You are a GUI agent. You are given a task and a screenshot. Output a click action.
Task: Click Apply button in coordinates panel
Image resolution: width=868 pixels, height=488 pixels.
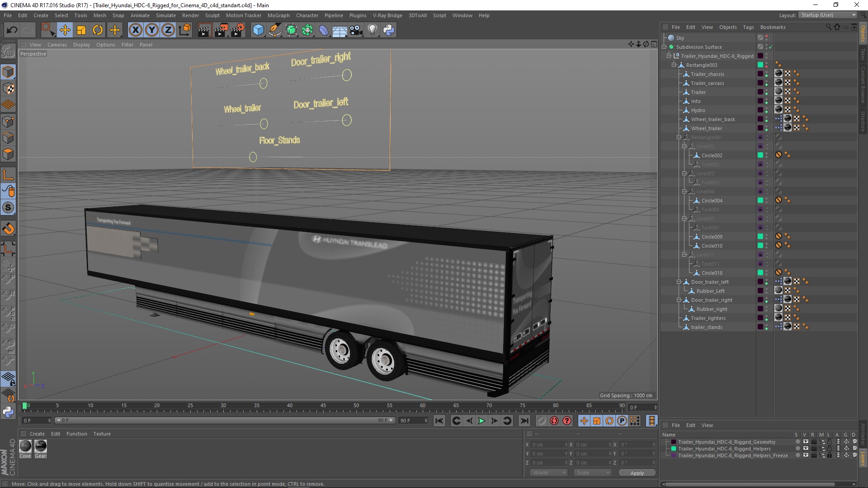637,473
